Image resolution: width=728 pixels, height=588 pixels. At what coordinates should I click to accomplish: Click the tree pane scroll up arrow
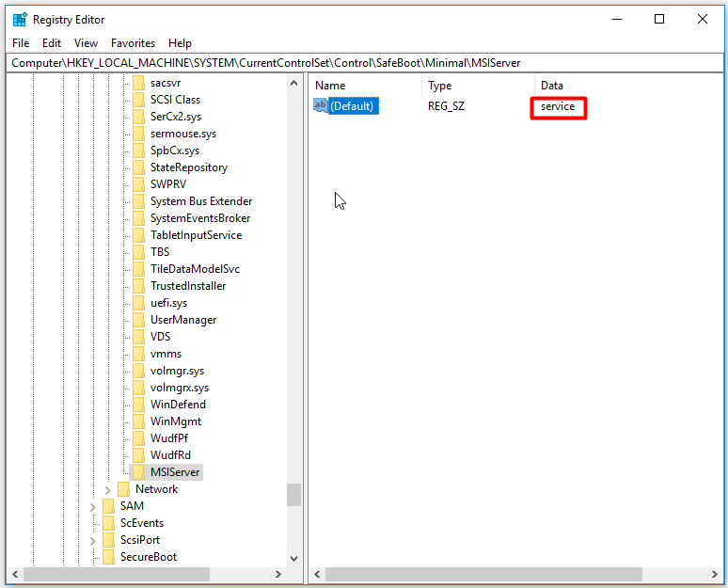click(293, 83)
